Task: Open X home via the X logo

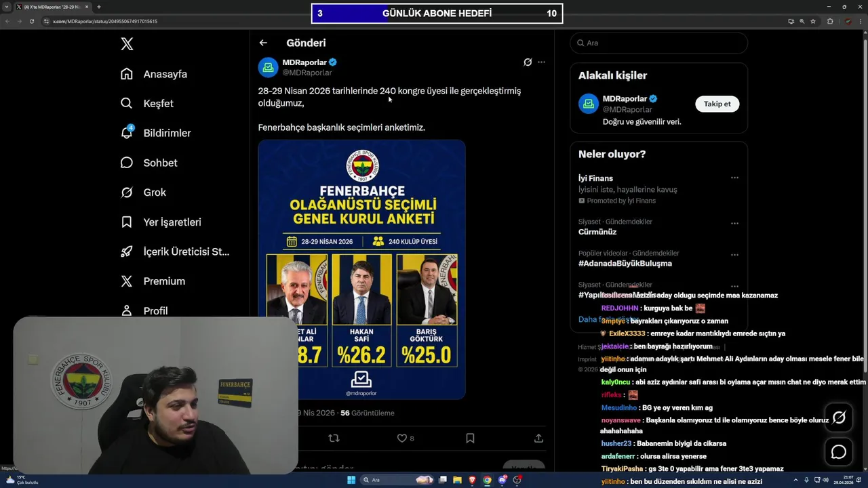Action: [x=127, y=44]
